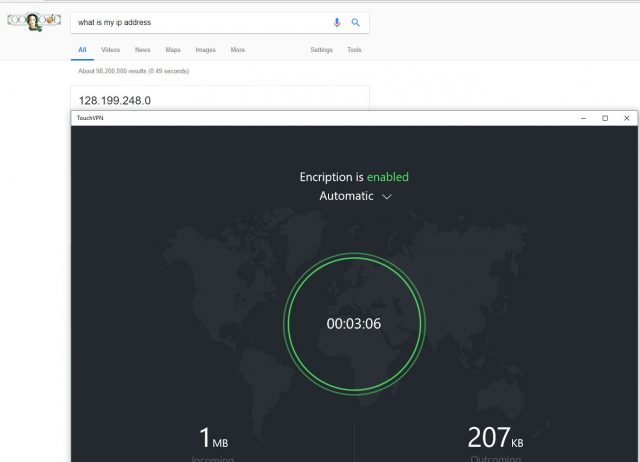Select the 128.199.248.0 IP address text
This screenshot has height=462, width=640.
click(x=115, y=100)
